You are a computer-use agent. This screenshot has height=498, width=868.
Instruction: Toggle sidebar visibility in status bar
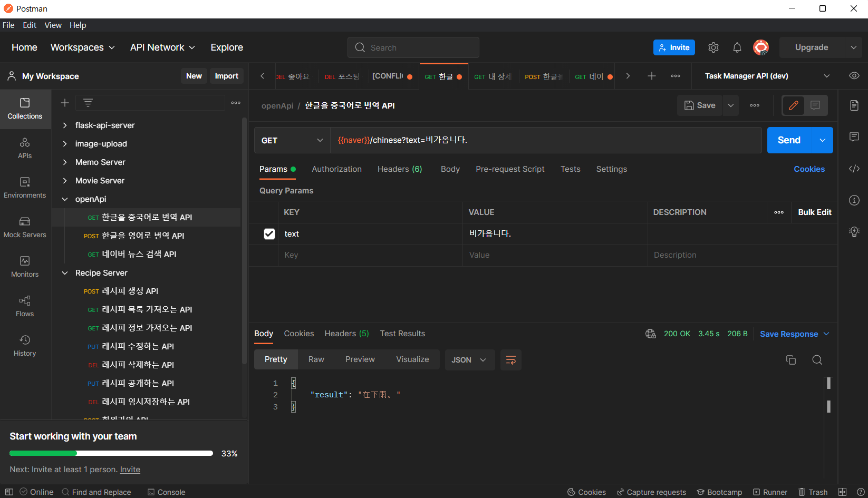tap(9, 492)
